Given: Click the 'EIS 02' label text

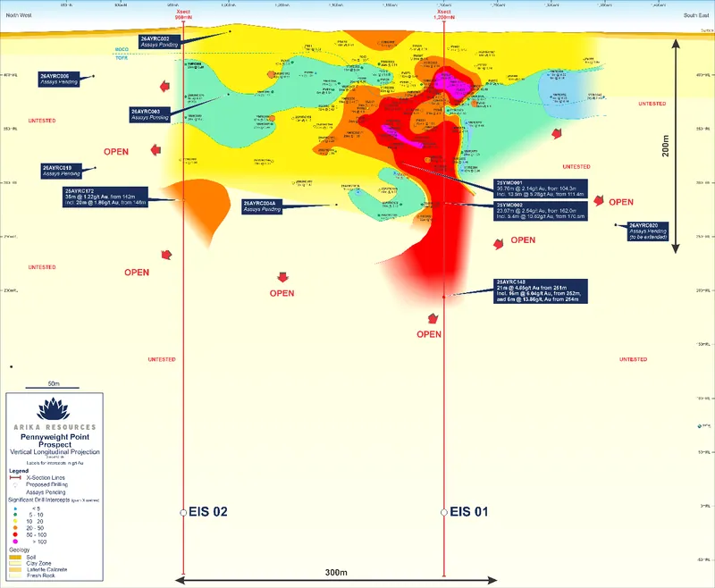Looking at the screenshot, I should (208, 512).
